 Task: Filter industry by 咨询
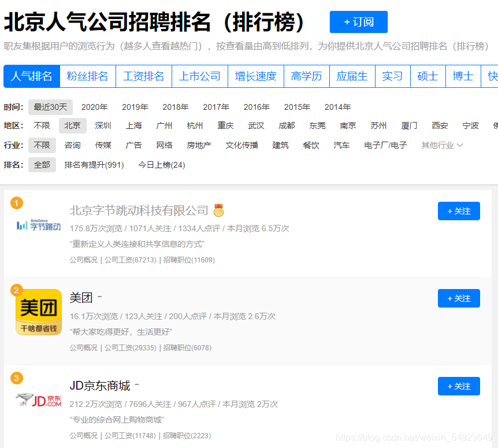pyautogui.click(x=73, y=145)
